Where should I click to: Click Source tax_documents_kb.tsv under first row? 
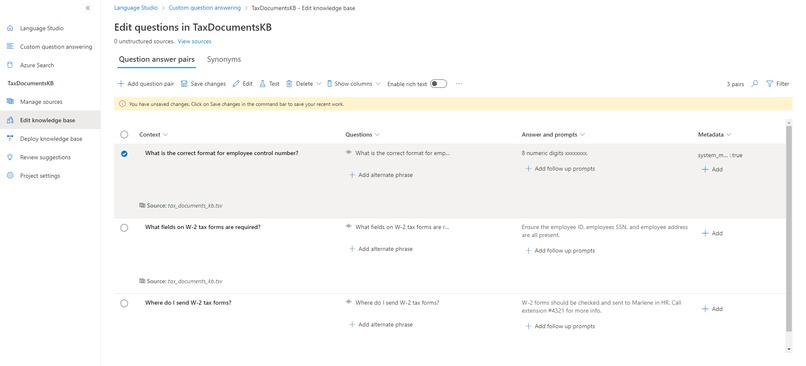[181, 206]
